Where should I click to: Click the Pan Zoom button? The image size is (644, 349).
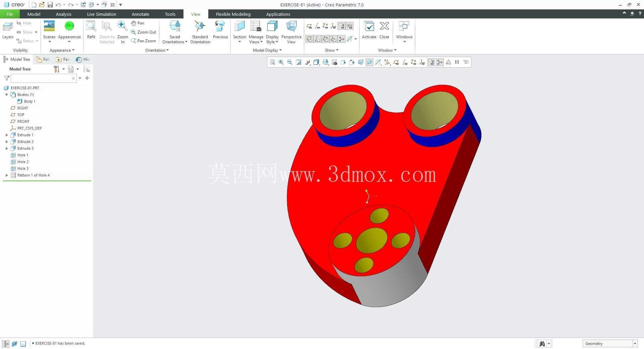click(144, 41)
